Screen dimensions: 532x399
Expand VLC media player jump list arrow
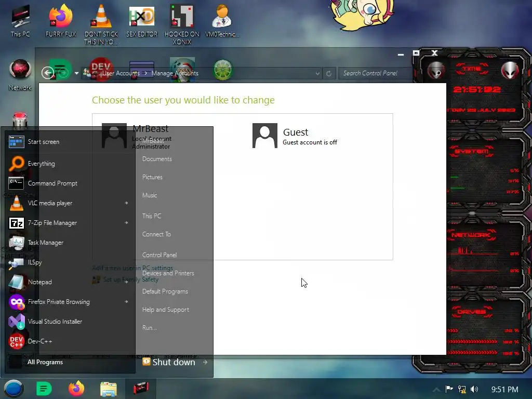point(126,203)
